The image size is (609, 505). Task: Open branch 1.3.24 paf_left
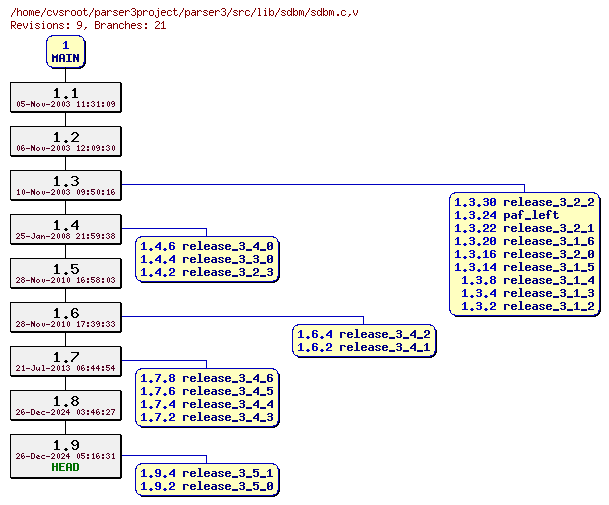tap(506, 215)
